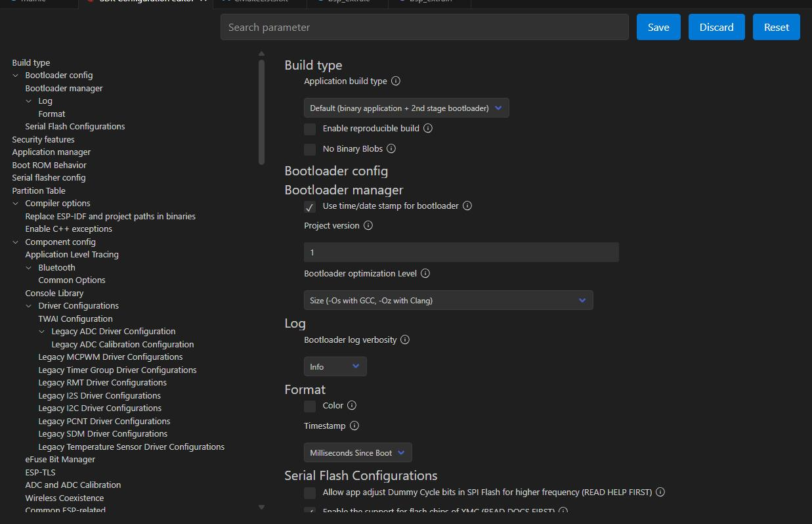Screen dimensions: 812x524
Task: Show info for Timestamp setting
Action: point(354,426)
